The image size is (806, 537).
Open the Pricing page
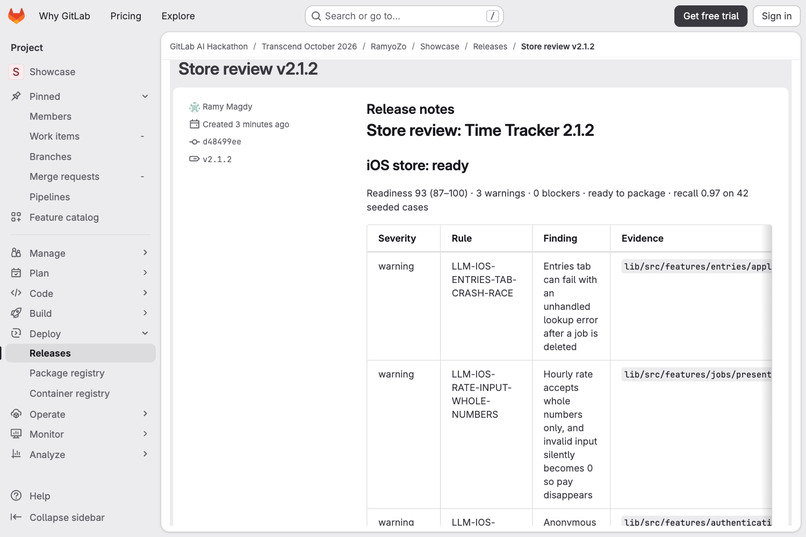click(125, 16)
